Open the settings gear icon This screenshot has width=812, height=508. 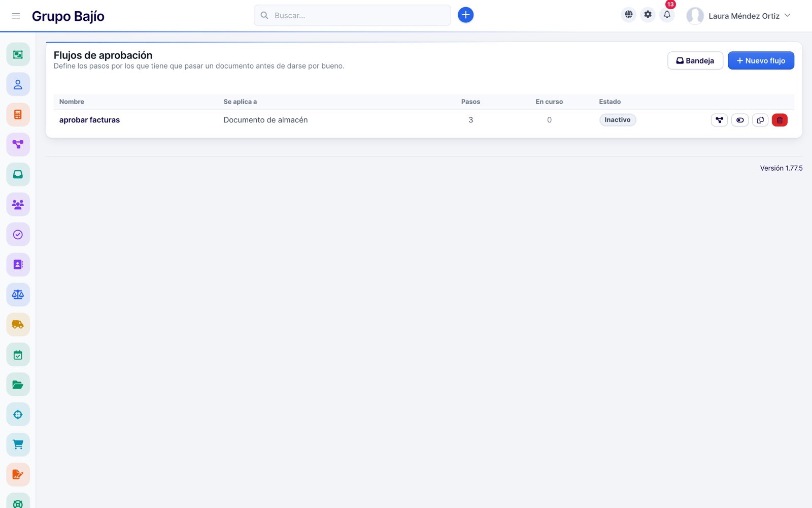click(648, 15)
